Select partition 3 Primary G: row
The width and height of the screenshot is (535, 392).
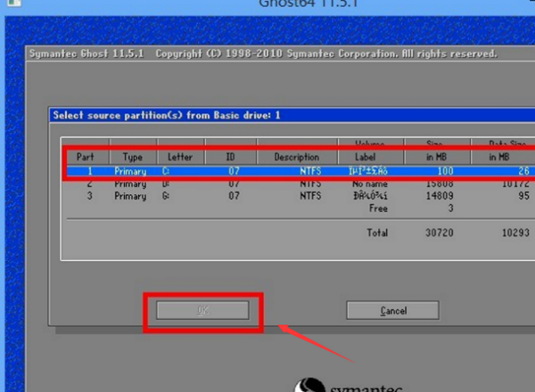(x=300, y=196)
